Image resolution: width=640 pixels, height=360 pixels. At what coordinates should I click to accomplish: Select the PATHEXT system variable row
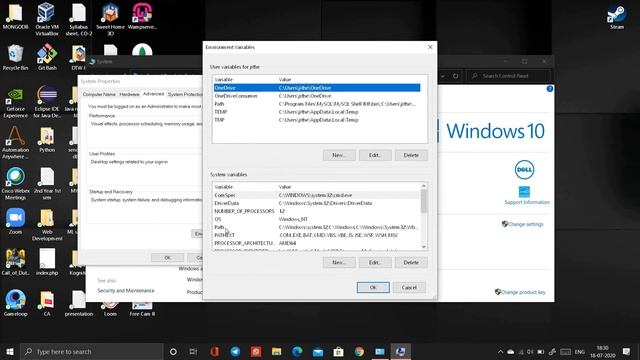tap(317, 235)
